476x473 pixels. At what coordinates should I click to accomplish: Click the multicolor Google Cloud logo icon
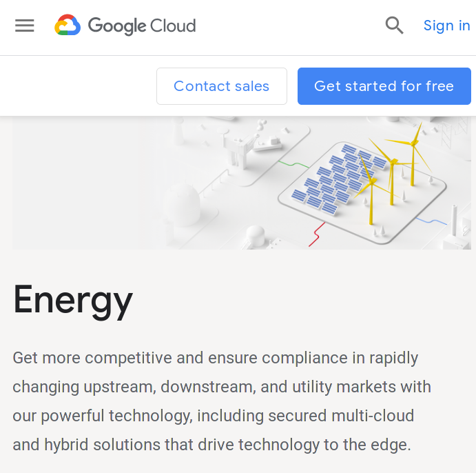click(x=68, y=26)
